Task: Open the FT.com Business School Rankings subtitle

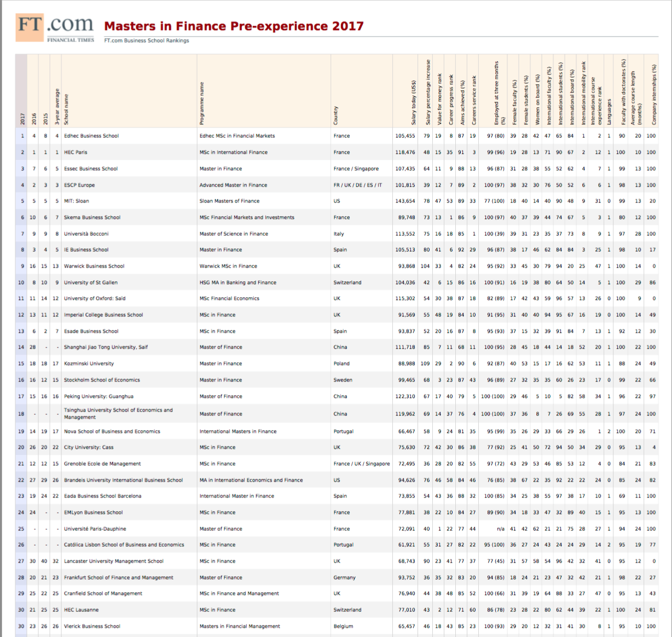Action: point(146,40)
